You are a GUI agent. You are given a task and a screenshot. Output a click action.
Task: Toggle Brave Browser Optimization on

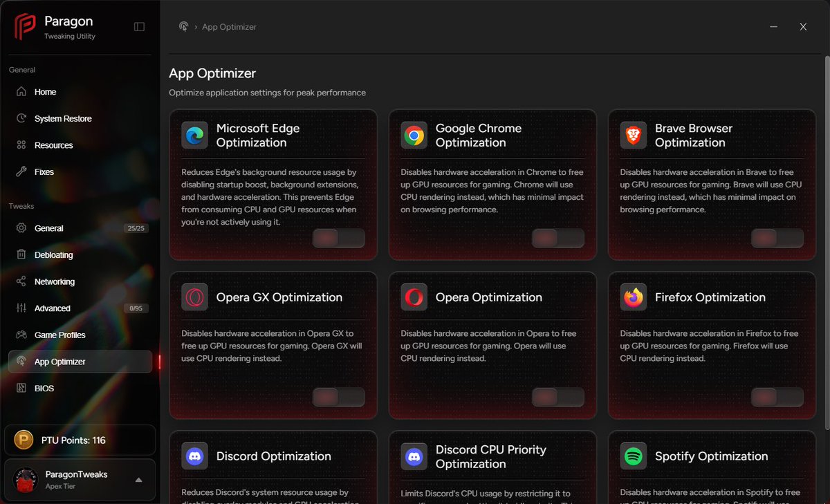click(777, 238)
